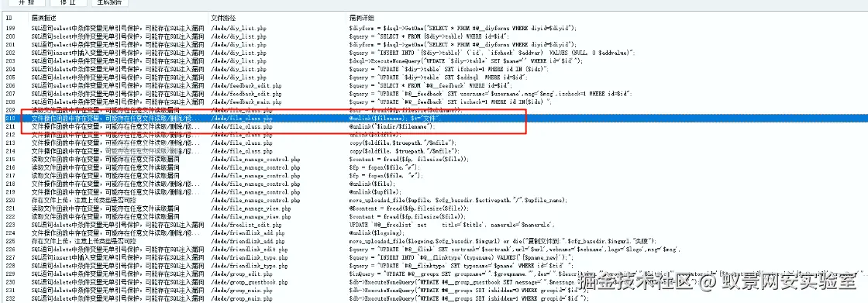Select /dede/file_class.php in row 212

coord(241,135)
